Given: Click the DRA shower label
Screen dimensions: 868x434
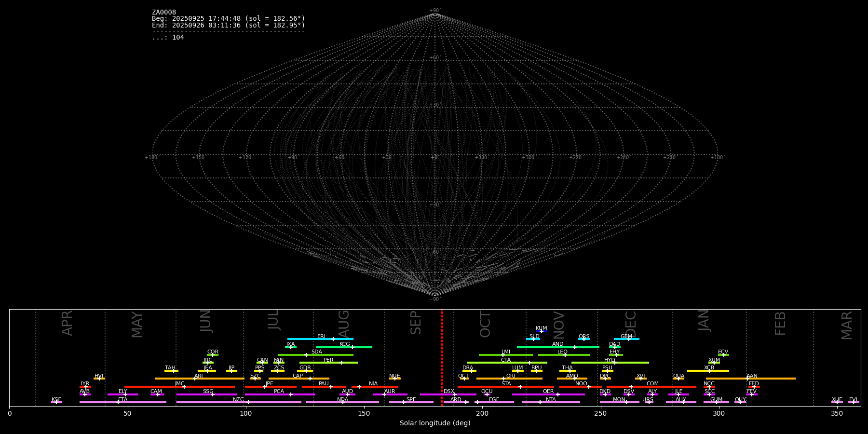Looking at the screenshot, I should [468, 368].
